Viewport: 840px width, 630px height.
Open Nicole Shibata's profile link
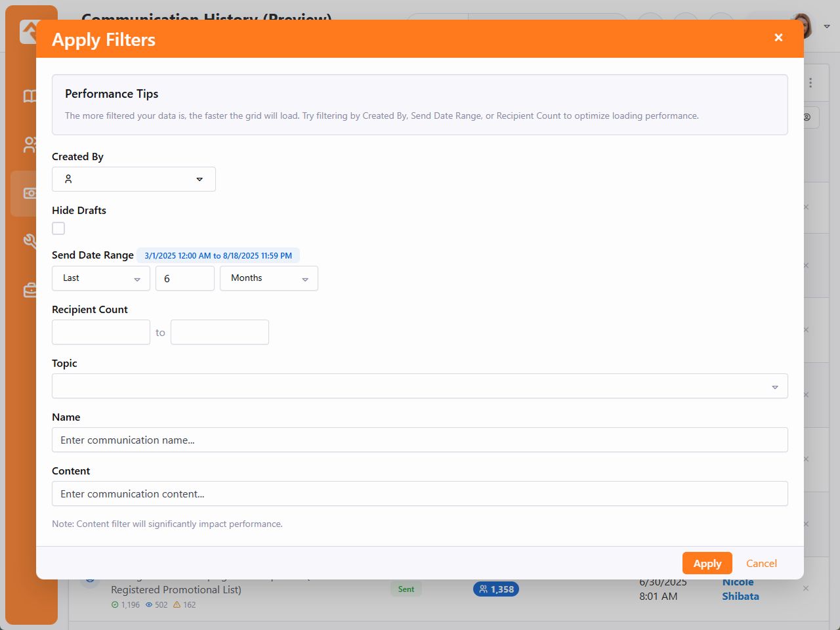click(740, 589)
